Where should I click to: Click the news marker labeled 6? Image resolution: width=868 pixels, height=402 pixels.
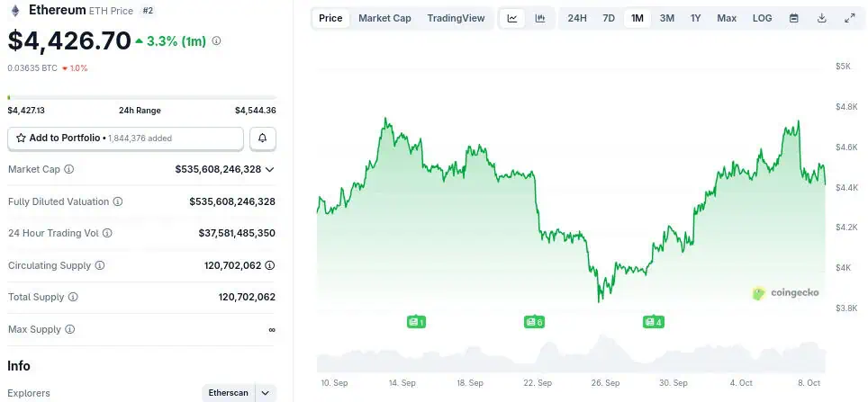(534, 321)
